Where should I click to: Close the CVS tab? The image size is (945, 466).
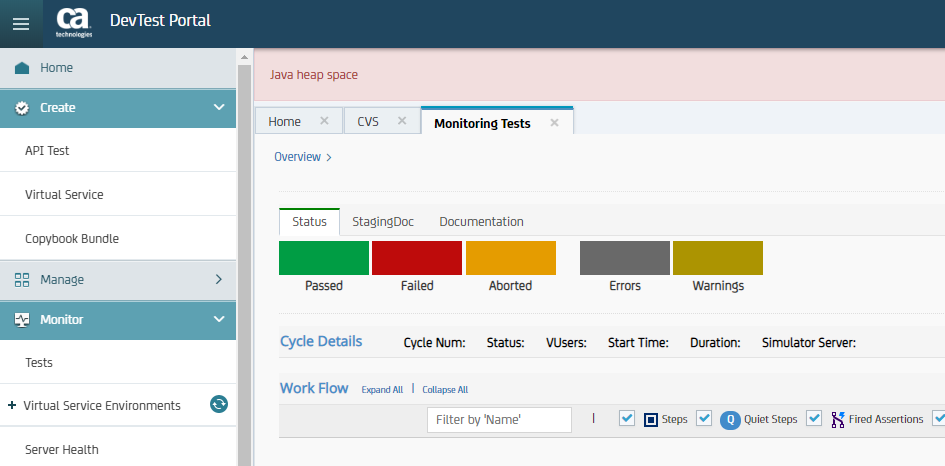coord(402,121)
